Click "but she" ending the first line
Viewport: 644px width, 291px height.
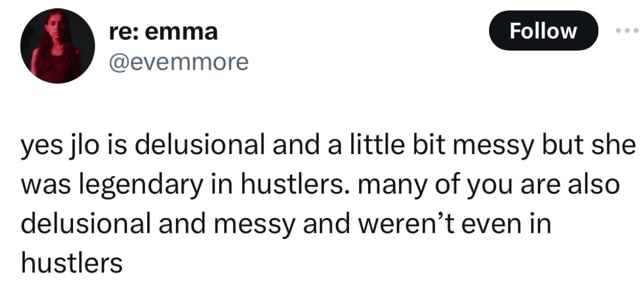(x=584, y=147)
